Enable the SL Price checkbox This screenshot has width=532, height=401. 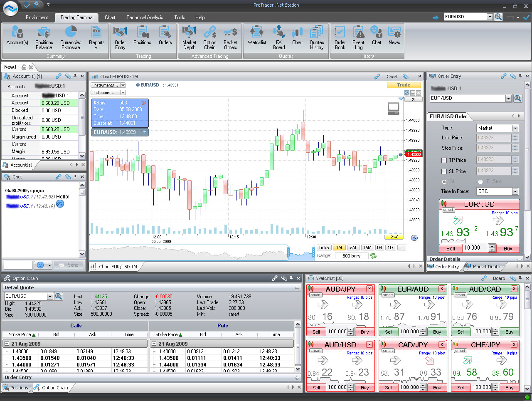click(444, 171)
